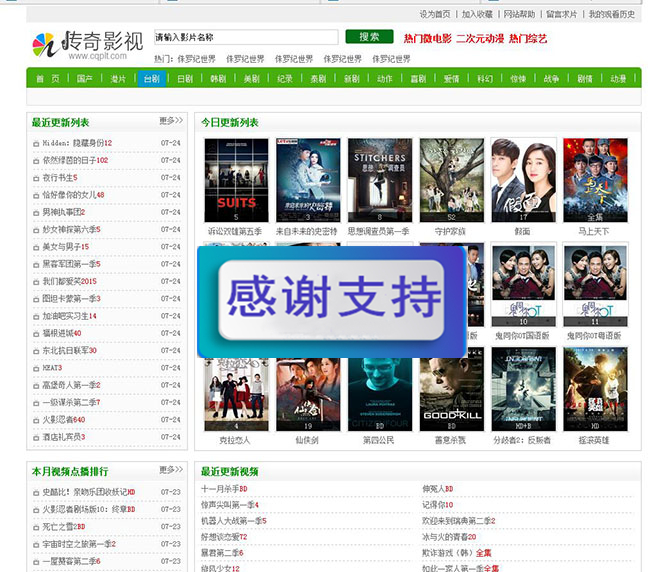The width and height of the screenshot is (650, 572).
Task: Open 网站帮助 in the top bar
Action: tap(519, 15)
